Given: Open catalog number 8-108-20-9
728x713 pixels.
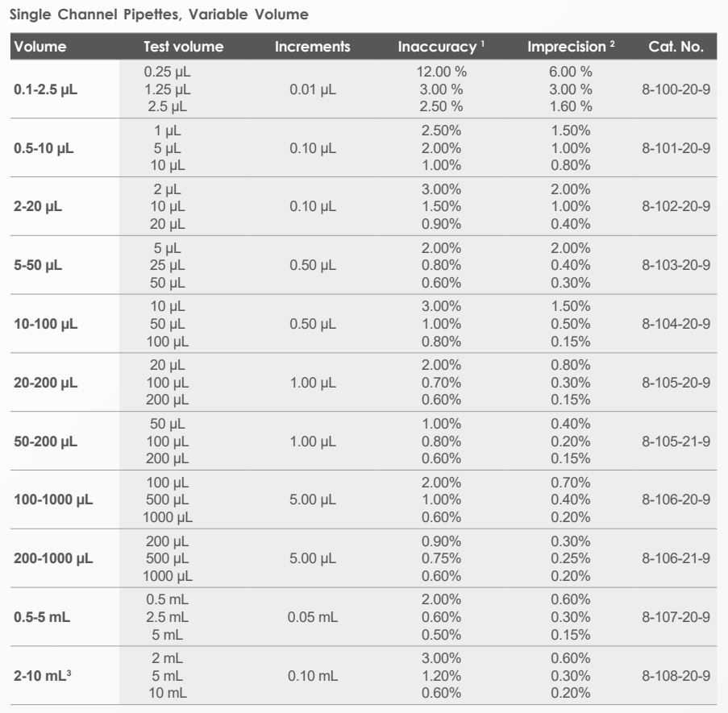Looking at the screenshot, I should point(676,676).
